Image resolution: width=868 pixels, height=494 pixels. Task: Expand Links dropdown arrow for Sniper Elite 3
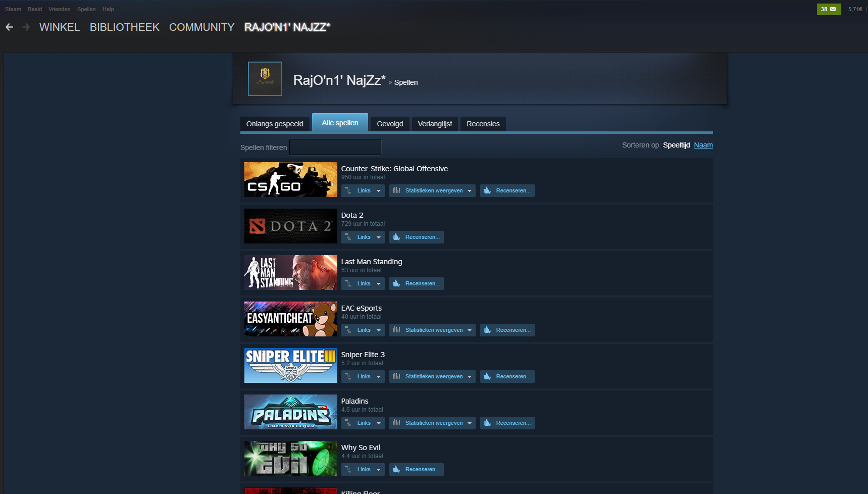[379, 377]
